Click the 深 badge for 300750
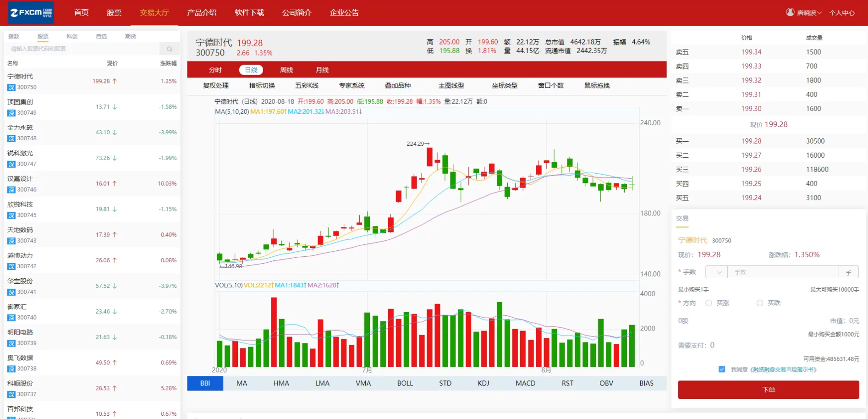This screenshot has width=868, height=419. pos(11,87)
